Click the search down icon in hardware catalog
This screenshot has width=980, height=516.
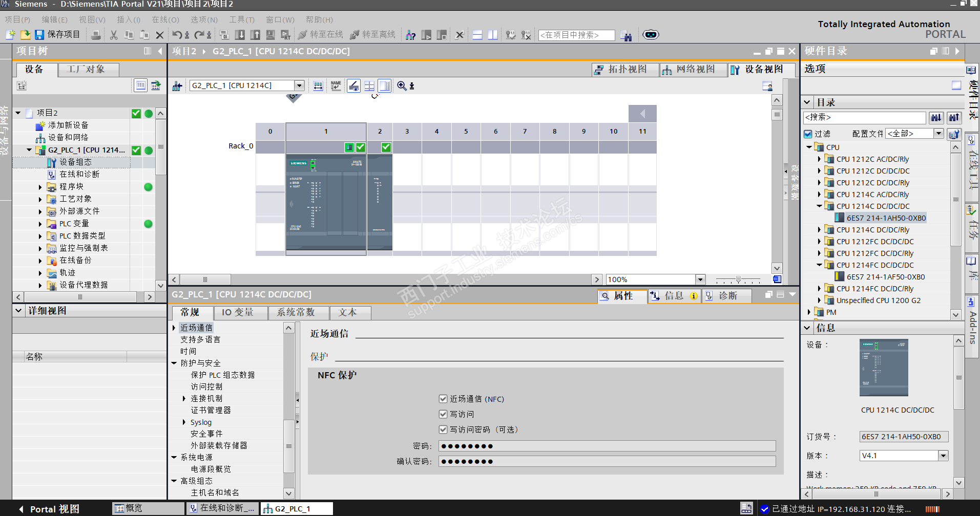coord(936,118)
